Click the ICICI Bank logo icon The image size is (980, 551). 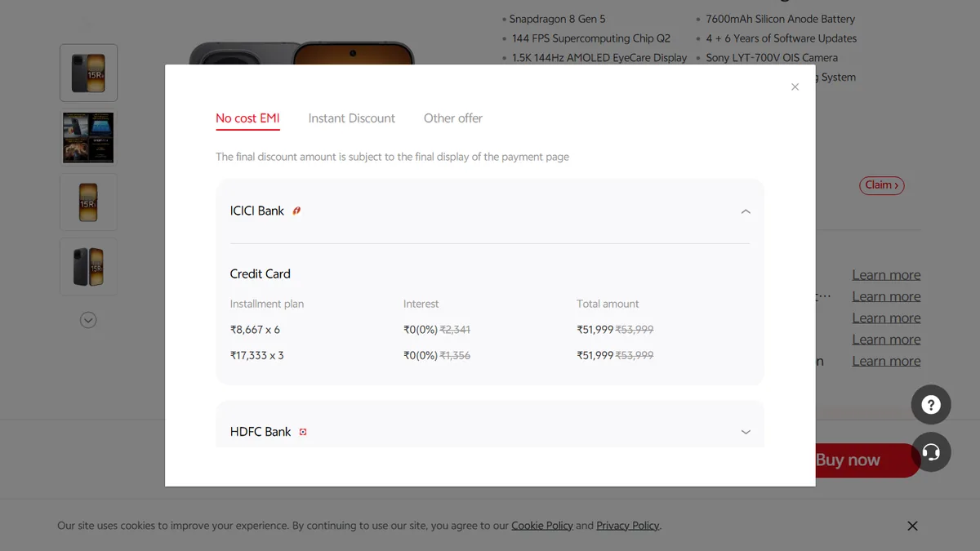(x=296, y=211)
